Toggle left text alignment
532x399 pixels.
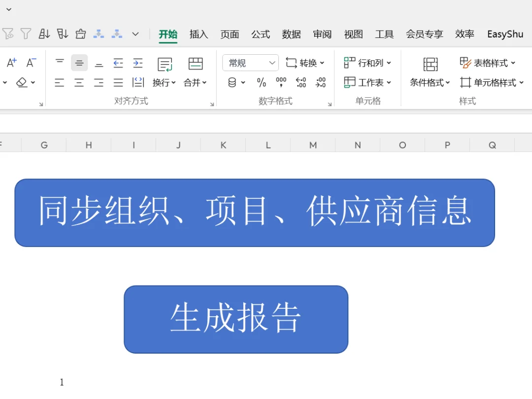[60, 82]
